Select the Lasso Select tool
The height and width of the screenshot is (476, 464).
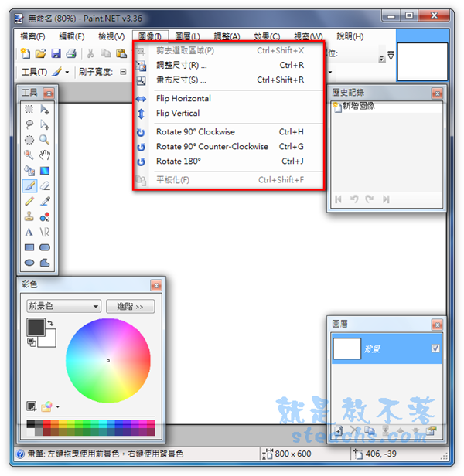(x=29, y=124)
